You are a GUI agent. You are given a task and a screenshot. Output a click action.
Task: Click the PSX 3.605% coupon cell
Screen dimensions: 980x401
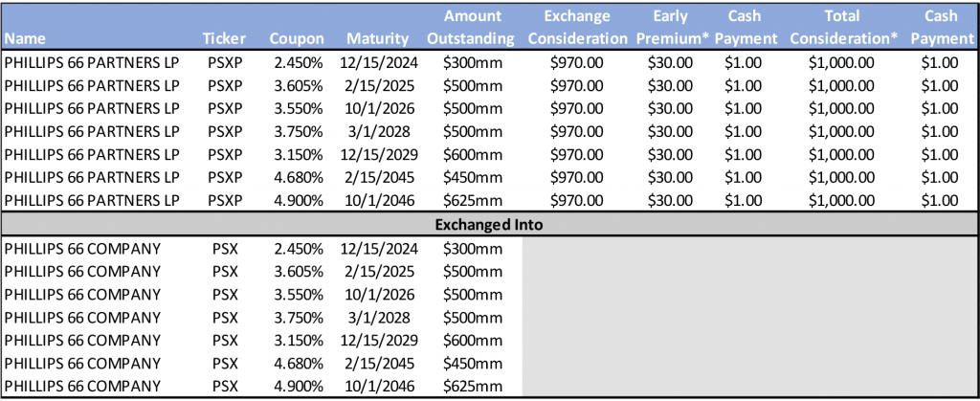click(x=296, y=272)
